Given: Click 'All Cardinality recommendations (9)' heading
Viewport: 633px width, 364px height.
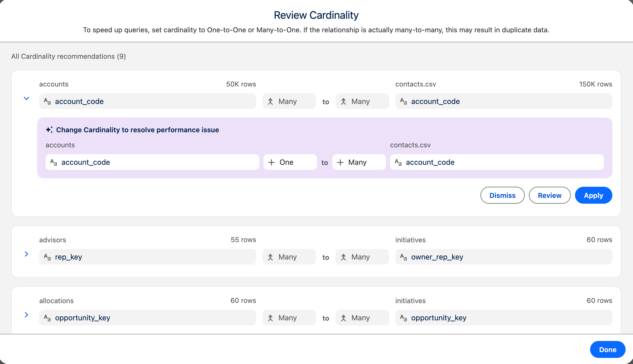Looking at the screenshot, I should [x=69, y=56].
